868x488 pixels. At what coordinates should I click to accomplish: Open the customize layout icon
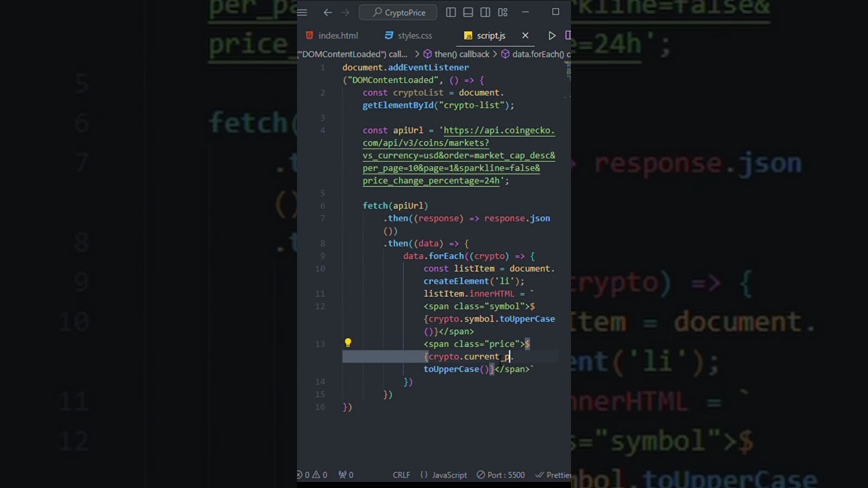point(502,12)
